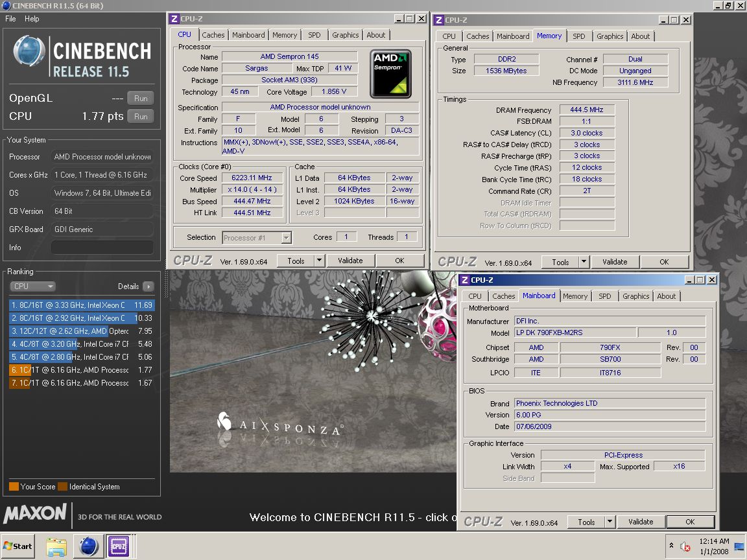This screenshot has width=747, height=560.
Task: Click the NB Frequency value 3111.6 MHz
Action: click(635, 82)
